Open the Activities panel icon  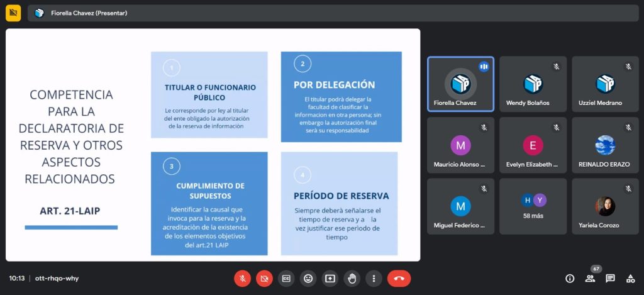(x=630, y=278)
